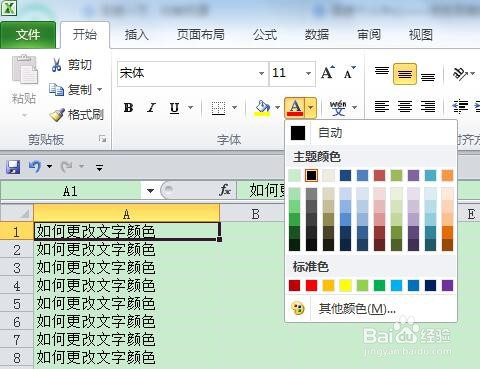Pick standard yellow color swatch
The width and height of the screenshot is (480, 369).
click(345, 286)
